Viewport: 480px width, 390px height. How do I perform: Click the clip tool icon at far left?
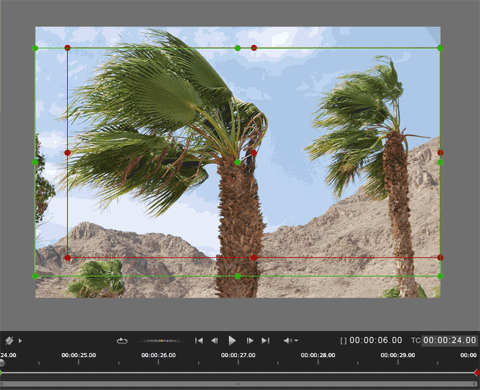point(9,341)
